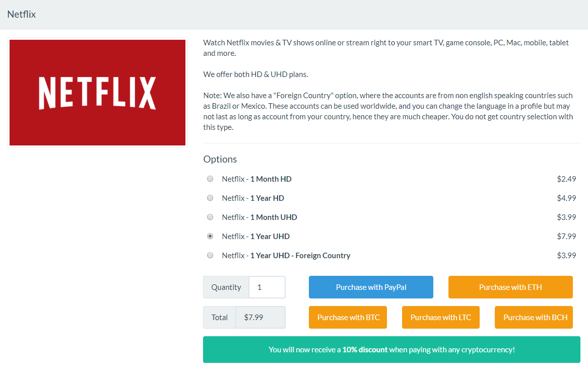Click the Total field showing $7.99
This screenshot has height=380, width=588.
(260, 318)
